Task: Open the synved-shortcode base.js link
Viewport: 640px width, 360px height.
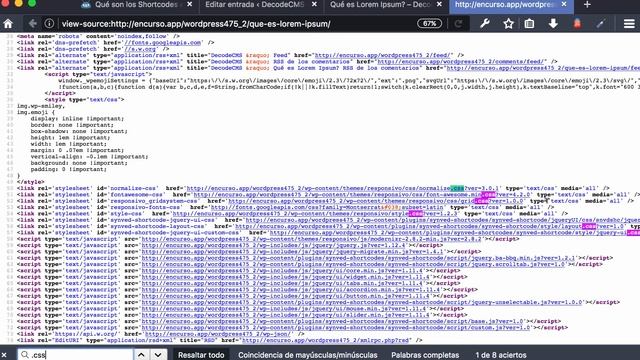Action: tap(333, 321)
